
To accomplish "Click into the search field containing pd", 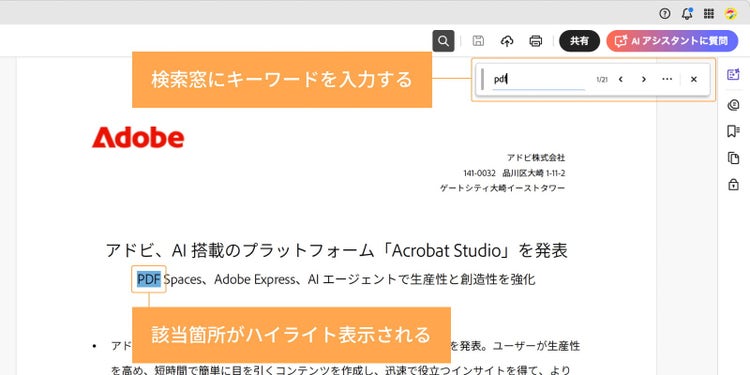I will tap(538, 79).
